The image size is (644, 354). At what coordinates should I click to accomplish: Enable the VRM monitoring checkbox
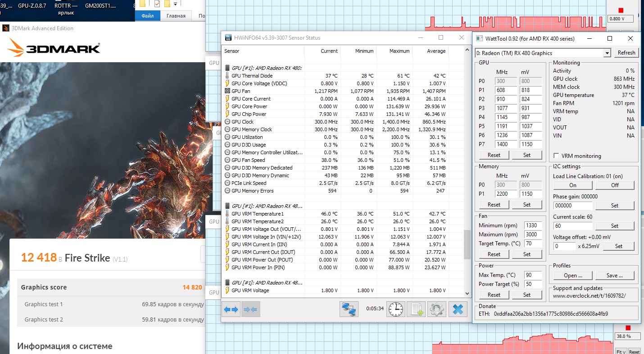557,156
